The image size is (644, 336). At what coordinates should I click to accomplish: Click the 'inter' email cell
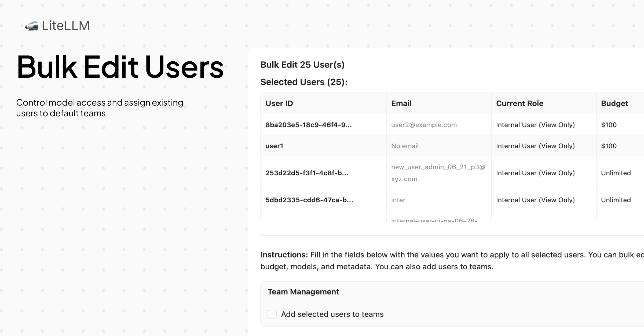398,200
